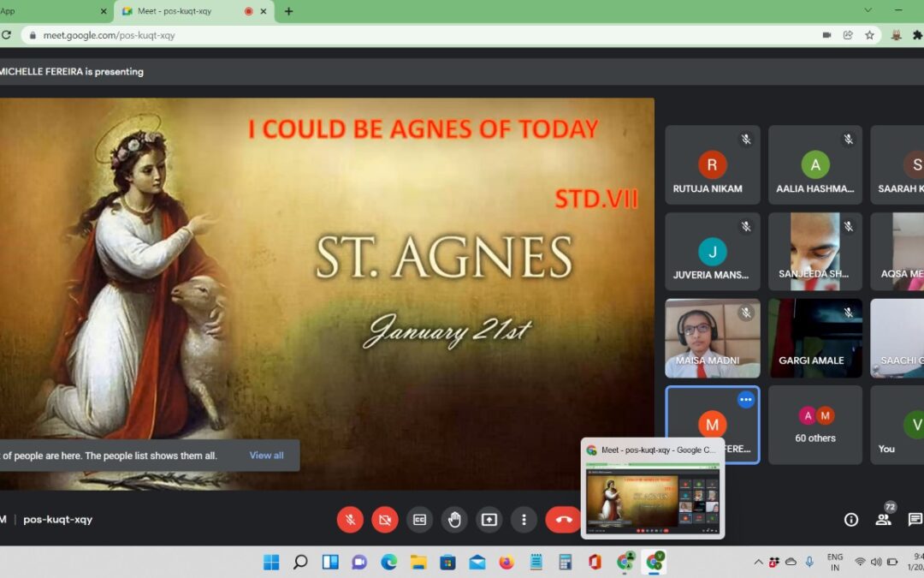924x578 pixels.
Task: Open Microsoft Store from the taskbar
Action: (x=447, y=562)
